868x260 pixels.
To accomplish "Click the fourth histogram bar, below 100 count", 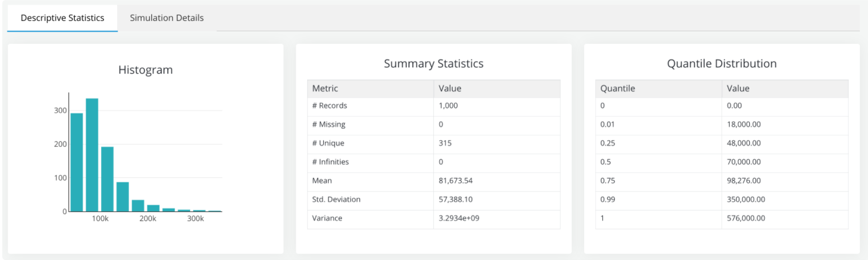I will pyautogui.click(x=123, y=197).
